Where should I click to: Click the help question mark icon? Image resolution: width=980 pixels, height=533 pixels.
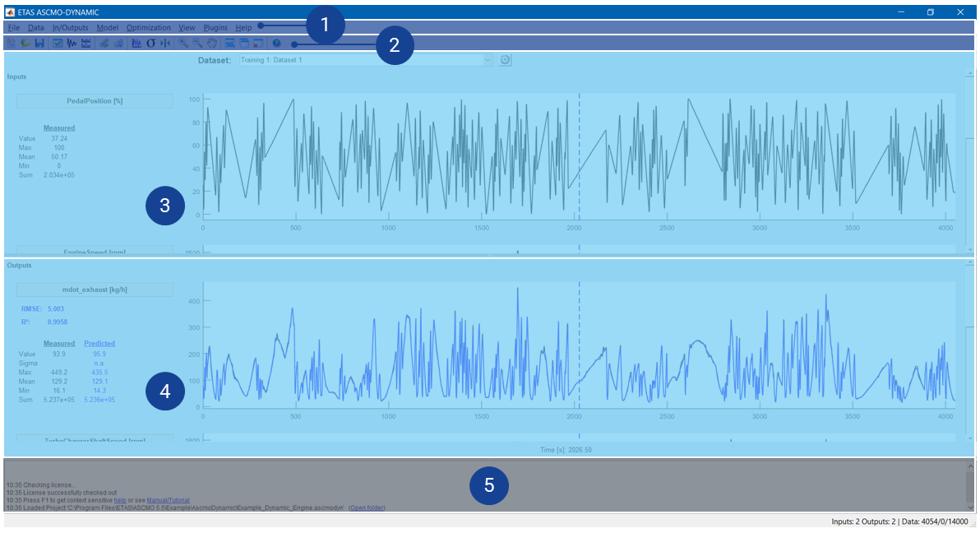277,43
